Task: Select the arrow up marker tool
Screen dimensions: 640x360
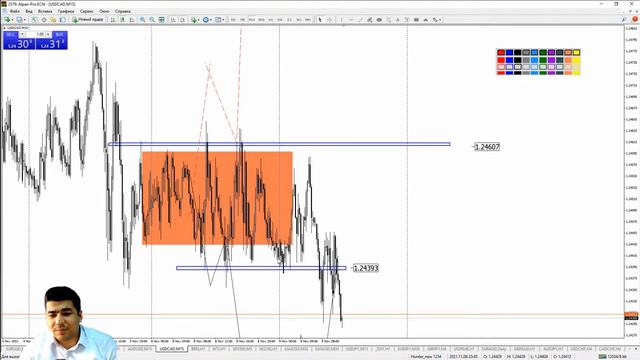Action: (x=426, y=20)
